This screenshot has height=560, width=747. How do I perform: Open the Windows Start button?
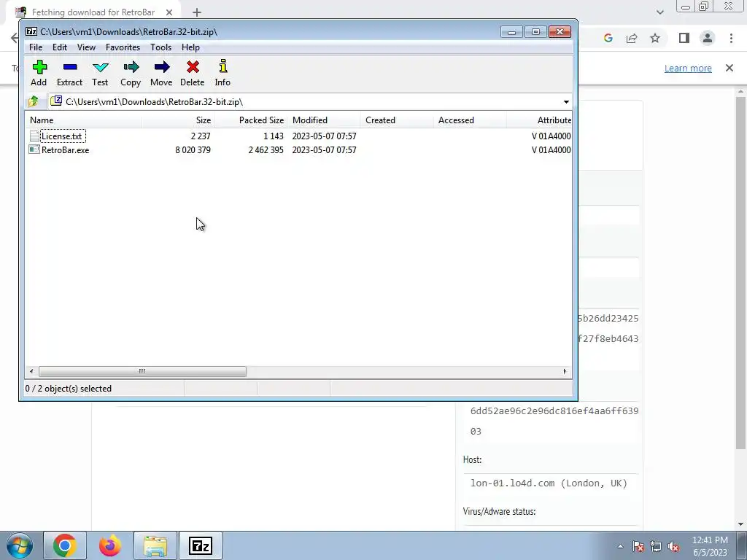(20, 545)
